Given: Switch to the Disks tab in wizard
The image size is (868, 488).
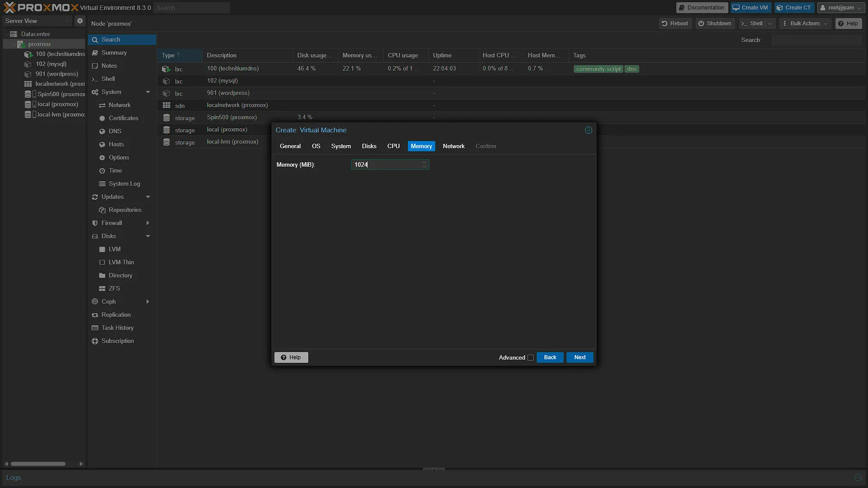Looking at the screenshot, I should (369, 146).
